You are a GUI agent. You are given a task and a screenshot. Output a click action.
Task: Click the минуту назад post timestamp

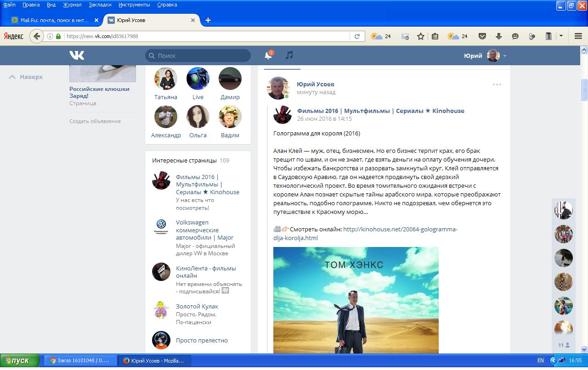(x=316, y=92)
